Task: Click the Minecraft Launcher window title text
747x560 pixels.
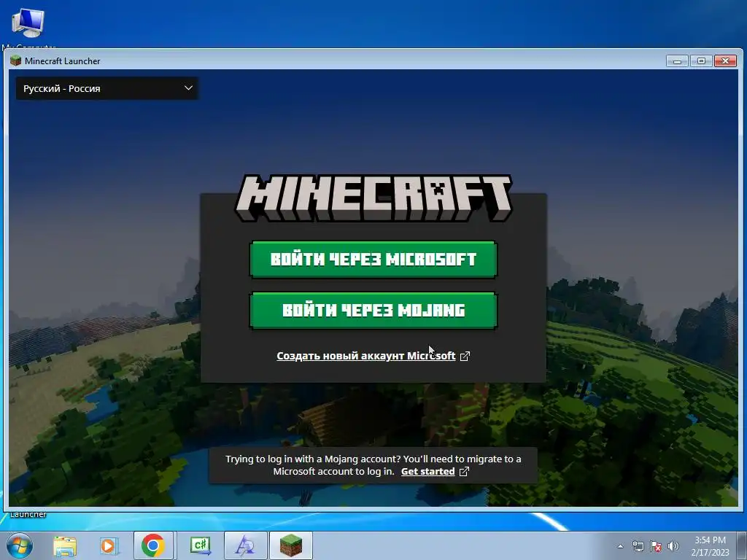Action: click(63, 61)
